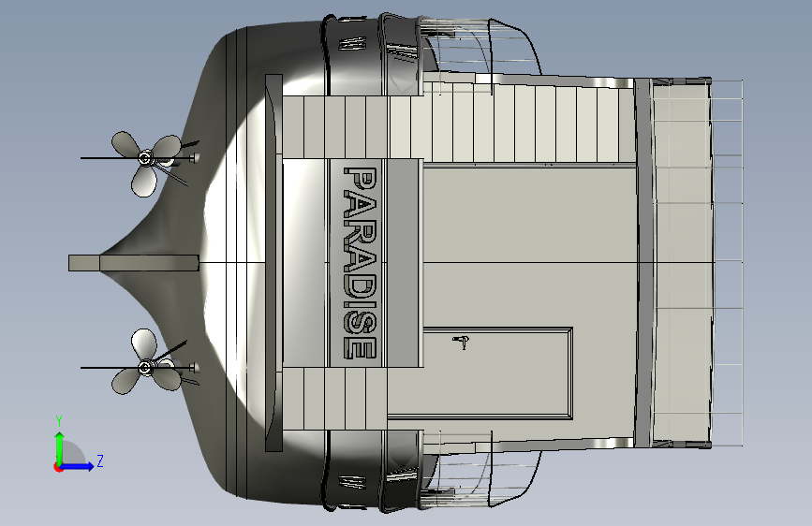Viewport: 812px width, 526px height.
Task: Click the red origin point of the triad
Action: [x=57, y=467]
